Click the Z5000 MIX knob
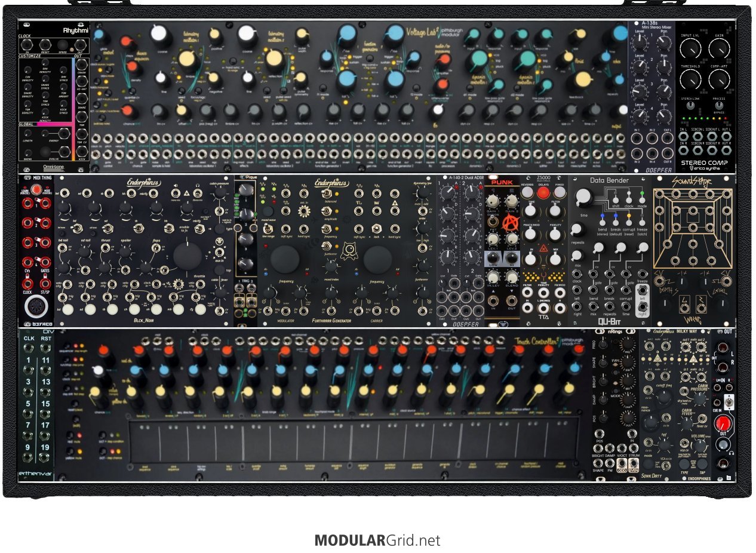The image size is (756, 553). (x=556, y=259)
